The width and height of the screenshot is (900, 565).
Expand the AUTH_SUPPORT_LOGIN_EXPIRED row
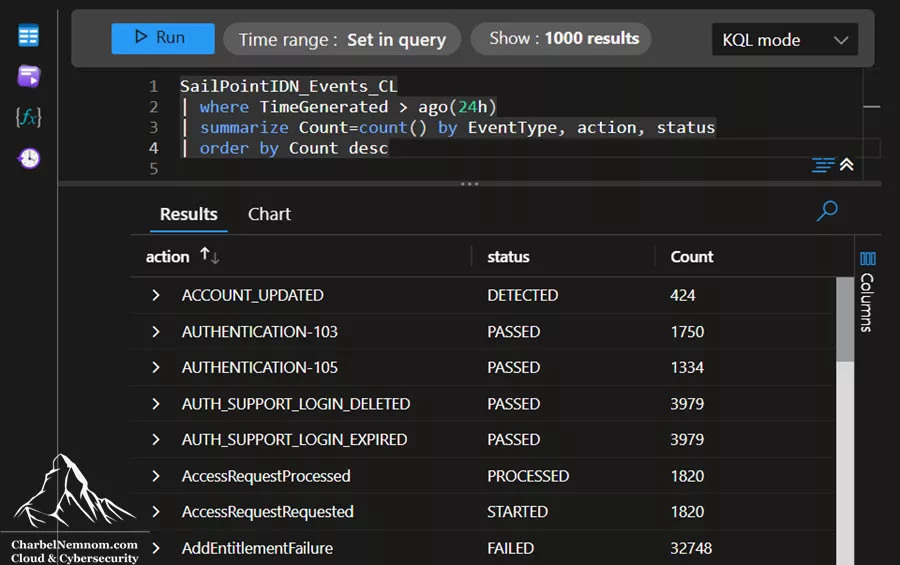click(x=156, y=440)
